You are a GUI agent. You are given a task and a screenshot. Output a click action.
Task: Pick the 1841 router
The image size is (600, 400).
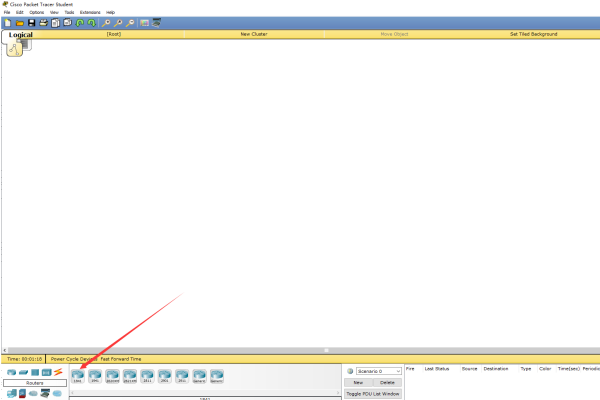tap(78, 376)
